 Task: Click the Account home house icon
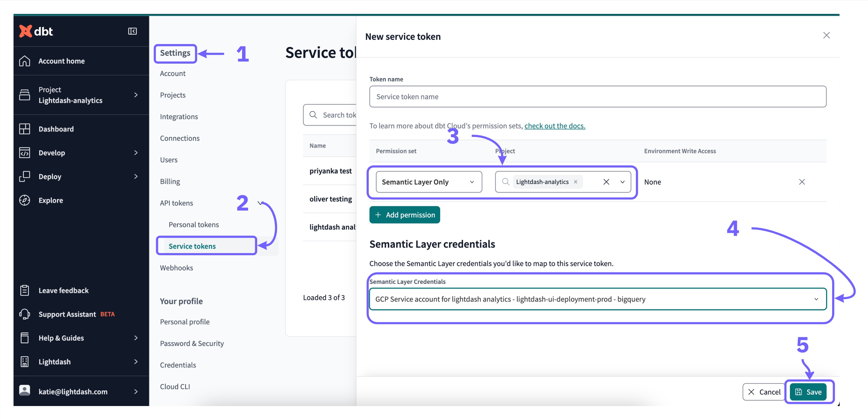pyautogui.click(x=25, y=61)
